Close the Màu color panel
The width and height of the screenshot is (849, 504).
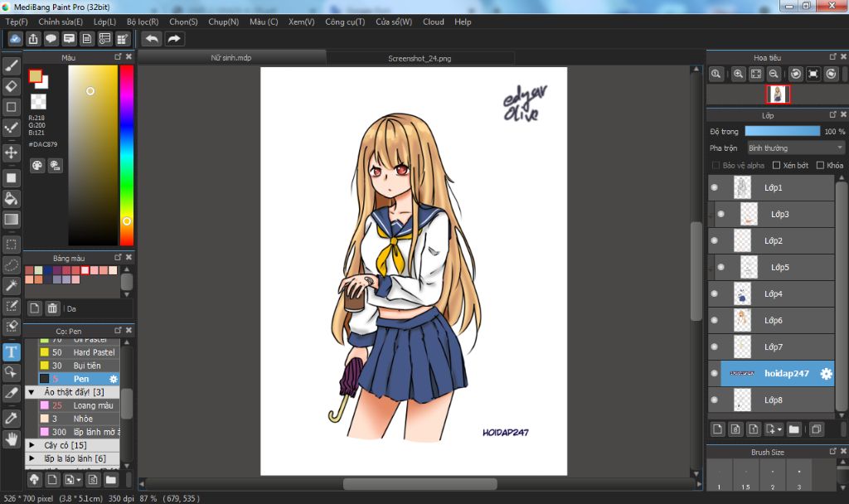[129, 57]
